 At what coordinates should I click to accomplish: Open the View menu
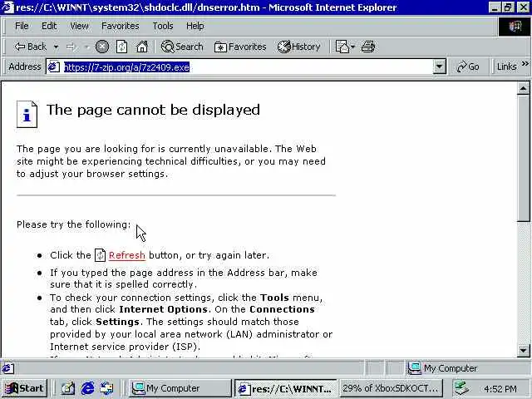click(x=80, y=26)
